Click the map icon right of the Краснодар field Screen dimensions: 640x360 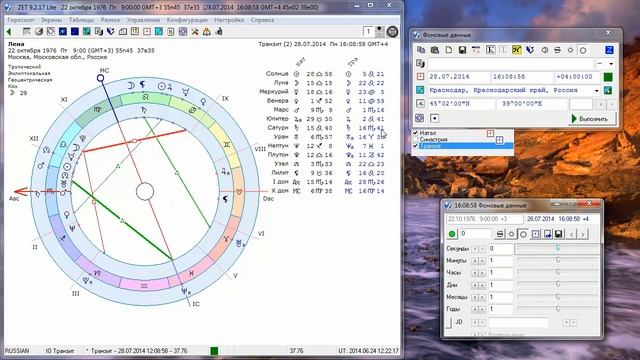pyautogui.click(x=608, y=90)
